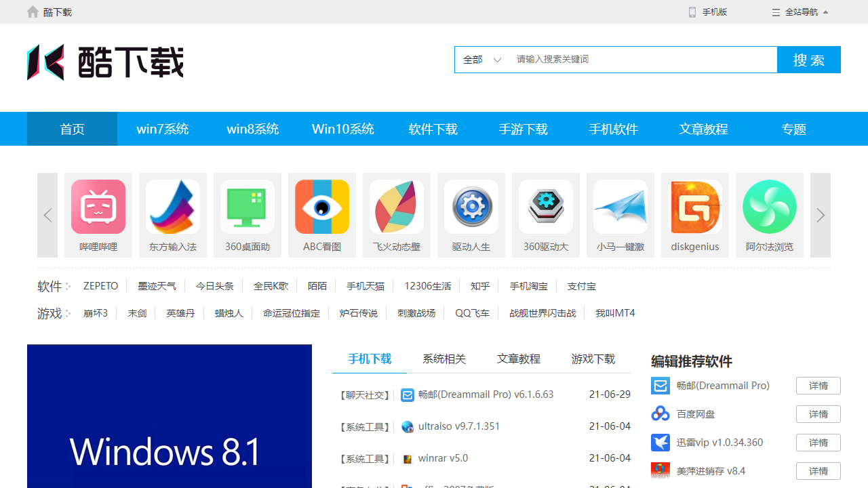Switch to the 系统相关 tab

pos(444,359)
